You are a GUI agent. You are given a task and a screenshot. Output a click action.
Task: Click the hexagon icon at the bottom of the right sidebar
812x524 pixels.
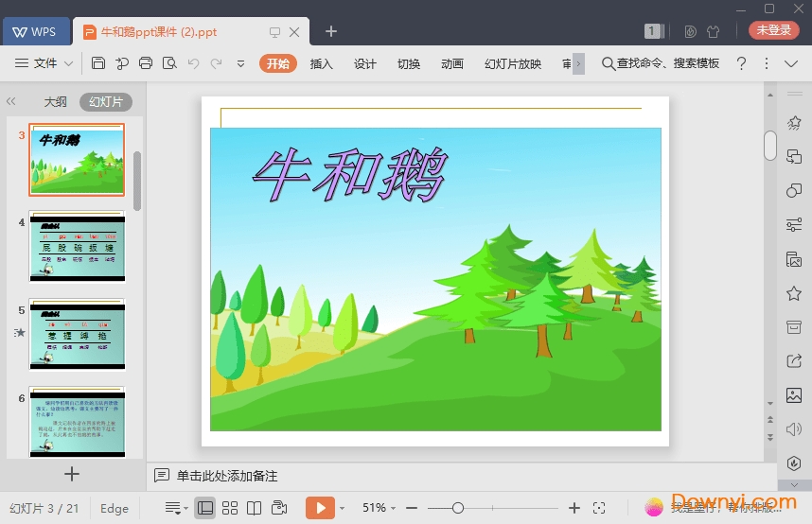point(794,463)
